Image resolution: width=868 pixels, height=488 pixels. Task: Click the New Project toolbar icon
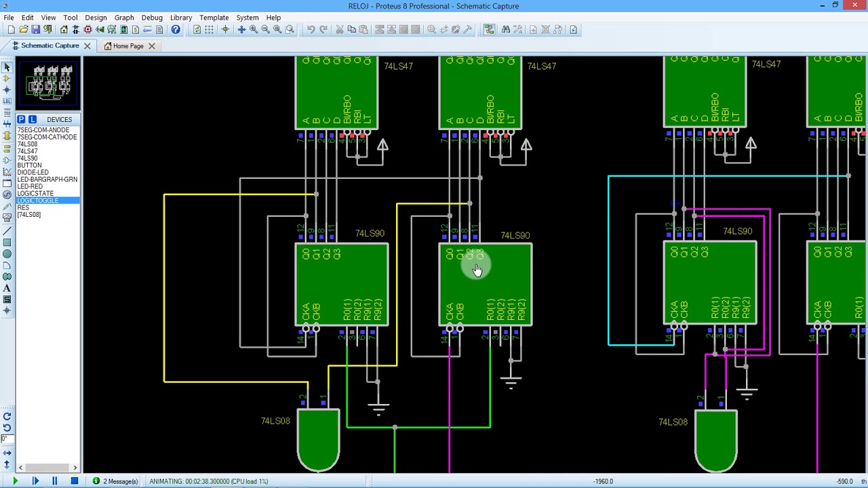pos(11,29)
